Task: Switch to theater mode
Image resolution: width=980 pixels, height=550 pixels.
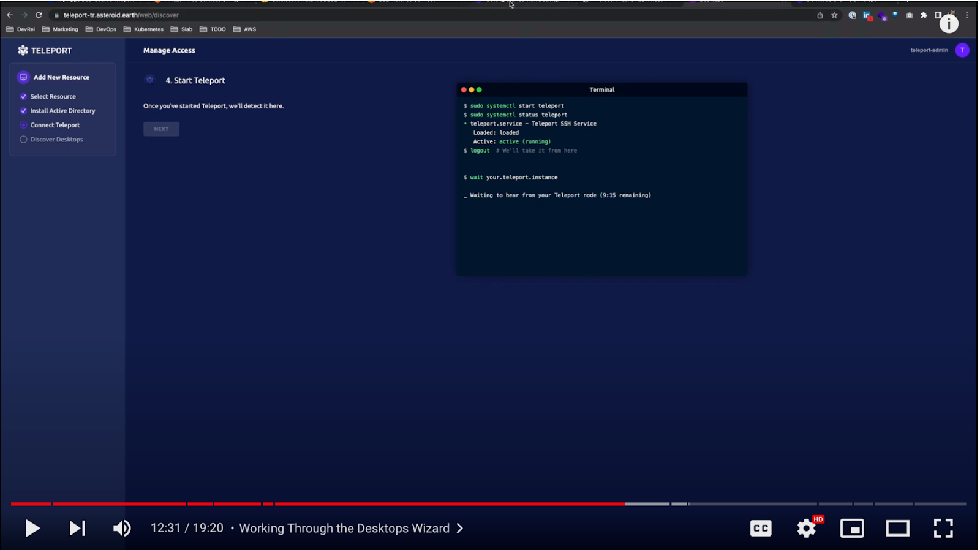Action: tap(897, 528)
